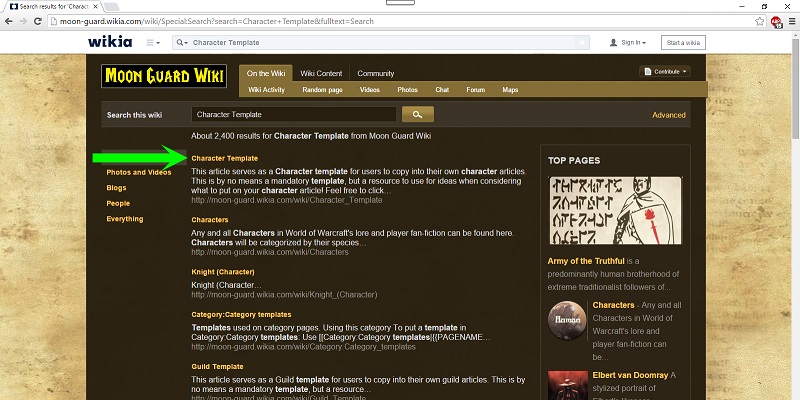
Task: Click the Character_Template URL text
Action: (x=287, y=201)
